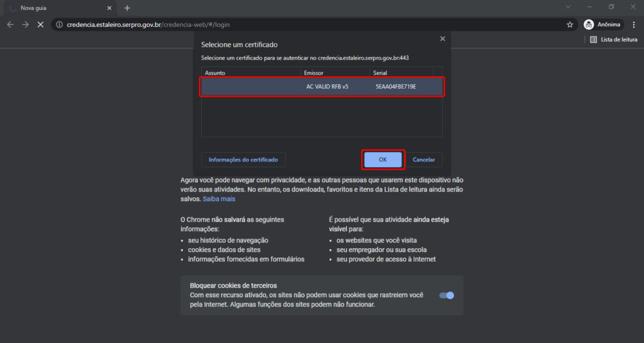Click the Serial column header

coord(401,73)
